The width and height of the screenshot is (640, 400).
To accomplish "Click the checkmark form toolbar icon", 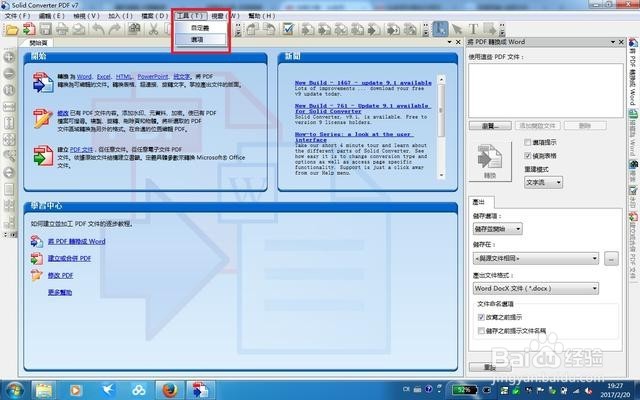I will (x=288, y=29).
